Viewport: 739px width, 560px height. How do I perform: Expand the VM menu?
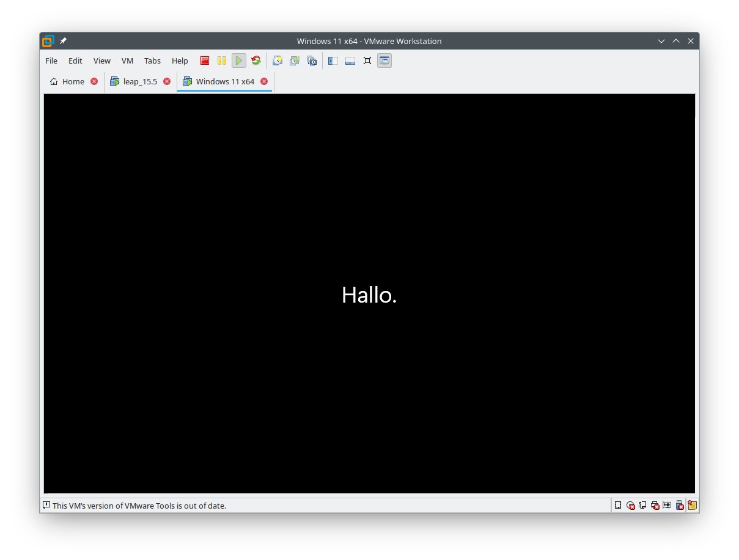click(x=127, y=61)
